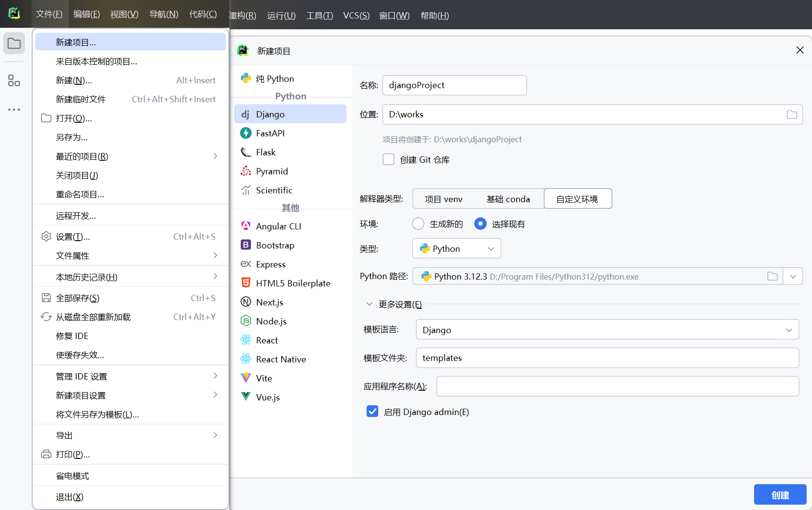
Task: Click the React Native atom icon
Action: click(x=246, y=359)
